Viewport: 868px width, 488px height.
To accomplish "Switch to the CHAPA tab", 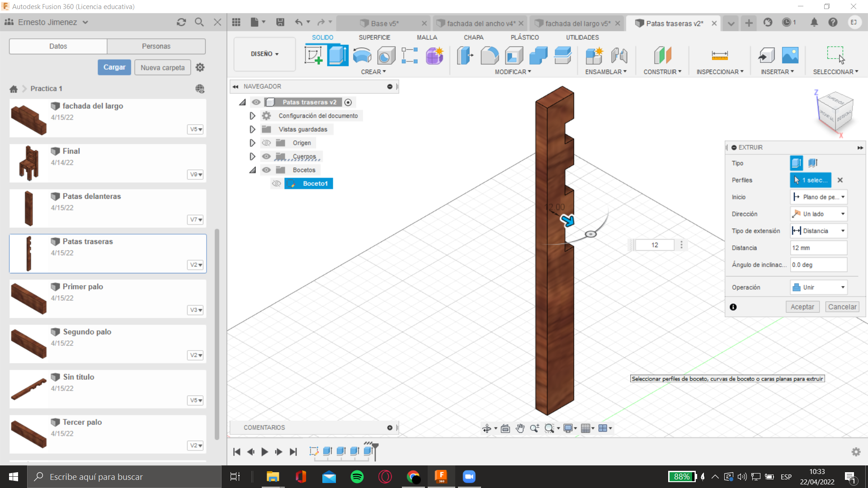I will coord(473,38).
